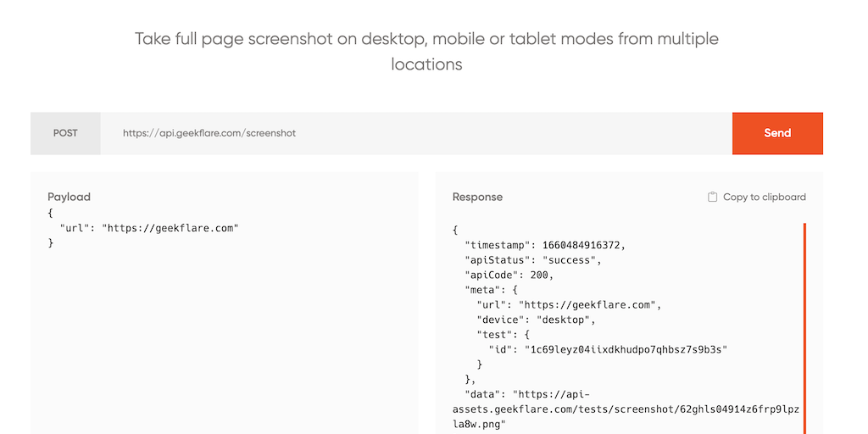Focus the api.geekflare.com/screenshot URL field
The height and width of the screenshot is (434, 868).
(415, 133)
